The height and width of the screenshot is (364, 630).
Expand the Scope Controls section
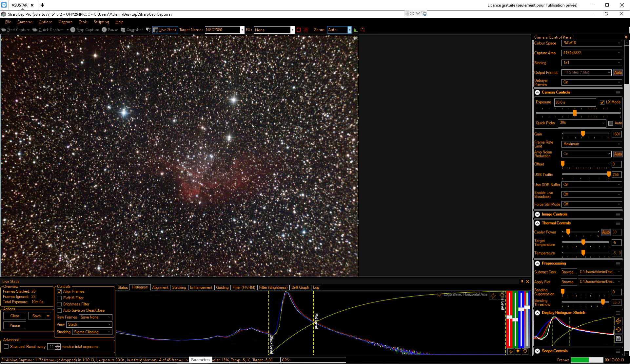[x=538, y=351]
